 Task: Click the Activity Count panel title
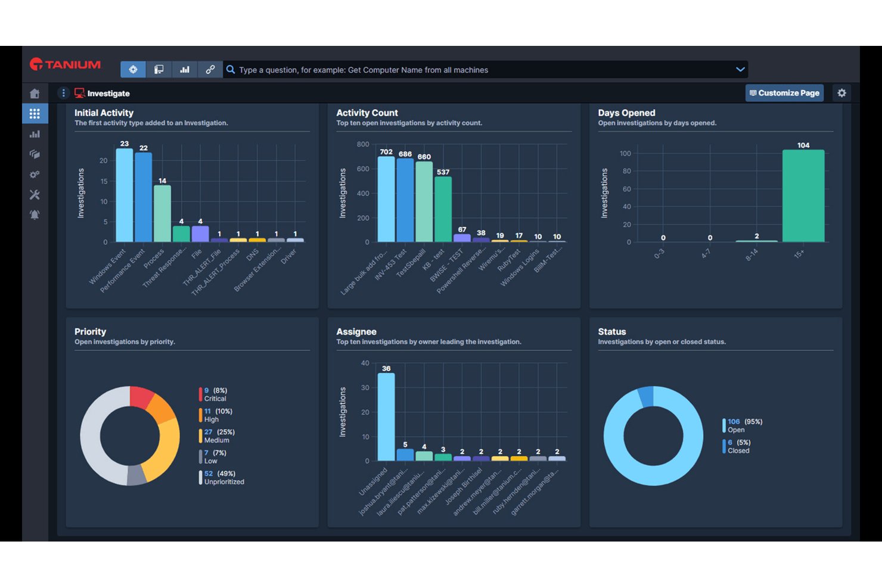367,113
